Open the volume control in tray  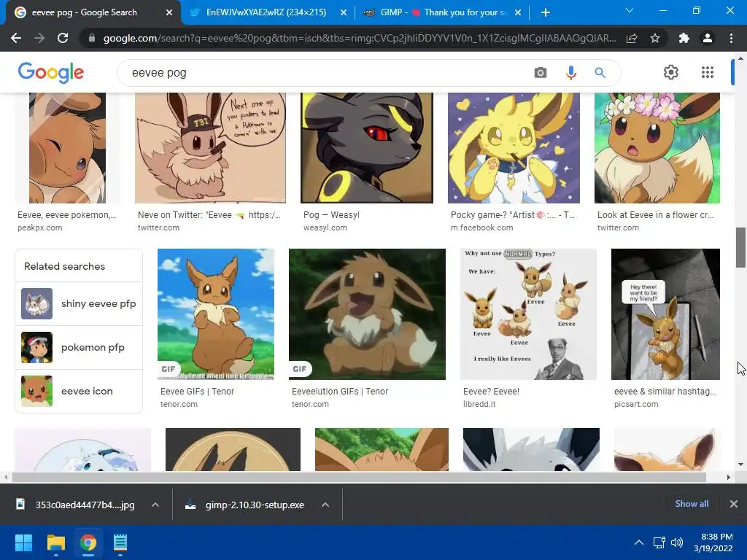pos(677,542)
